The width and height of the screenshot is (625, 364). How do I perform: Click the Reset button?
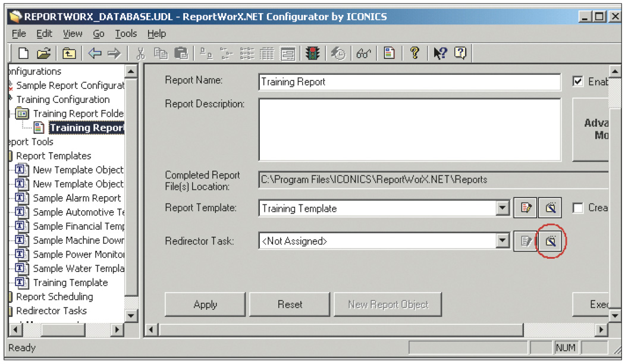tap(290, 305)
